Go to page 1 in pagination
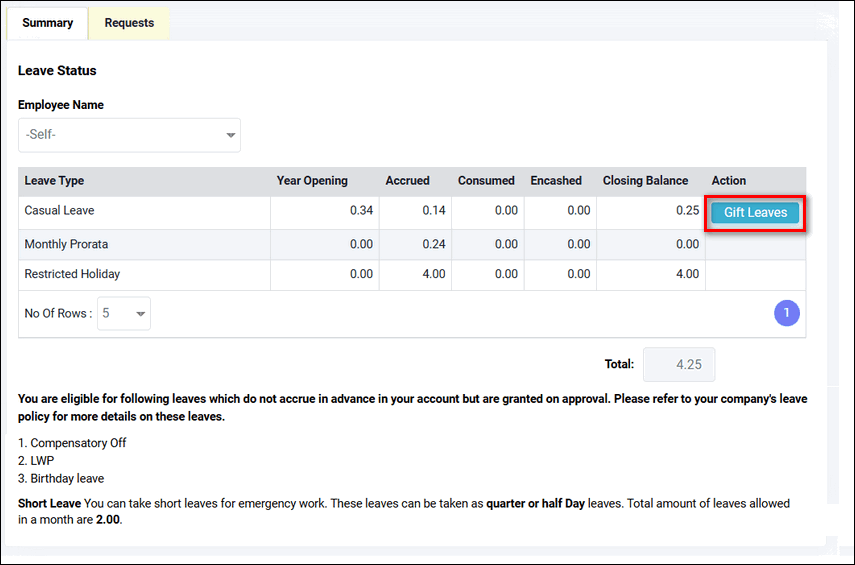 [786, 313]
